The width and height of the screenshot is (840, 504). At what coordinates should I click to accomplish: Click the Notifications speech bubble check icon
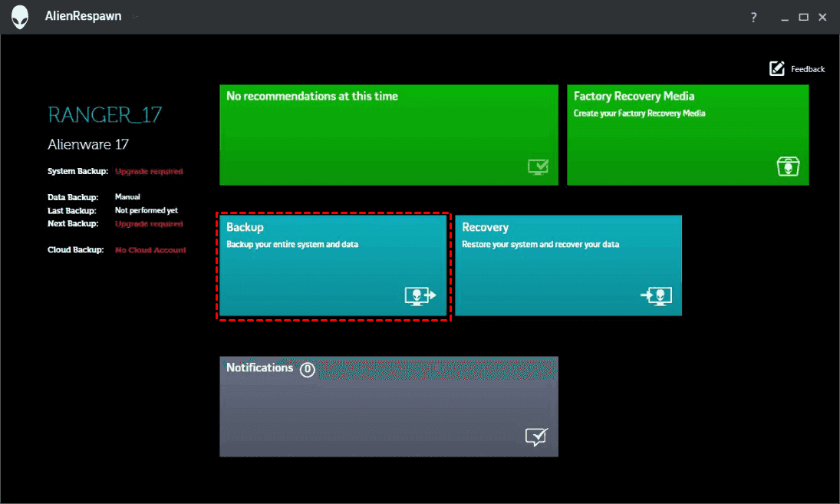coord(536,436)
